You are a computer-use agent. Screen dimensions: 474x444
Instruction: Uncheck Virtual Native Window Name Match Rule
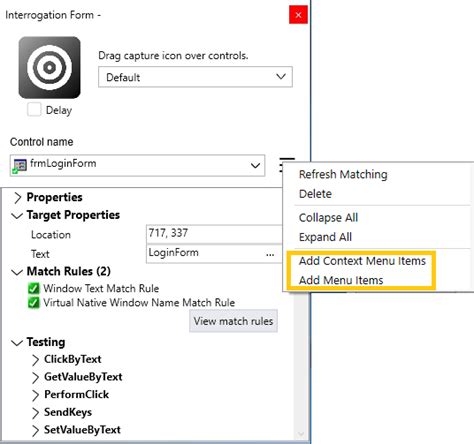coord(34,303)
